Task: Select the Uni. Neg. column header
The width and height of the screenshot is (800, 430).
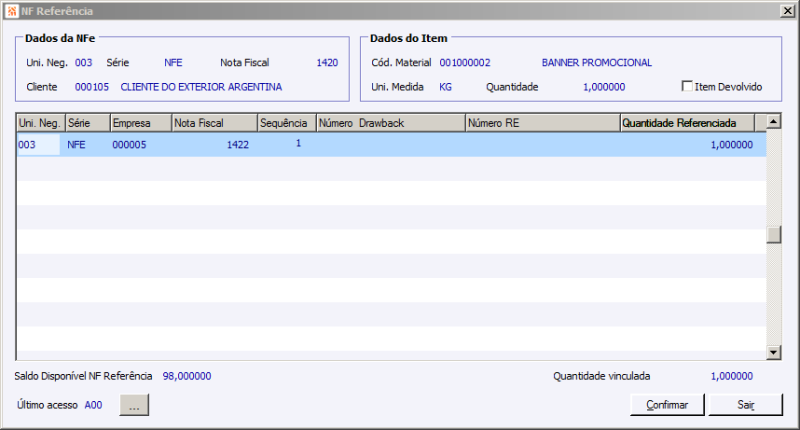Action: [x=41, y=123]
